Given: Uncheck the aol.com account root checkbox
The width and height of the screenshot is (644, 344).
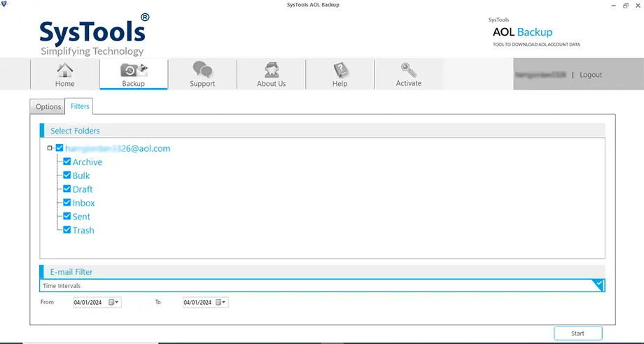Looking at the screenshot, I should (59, 148).
